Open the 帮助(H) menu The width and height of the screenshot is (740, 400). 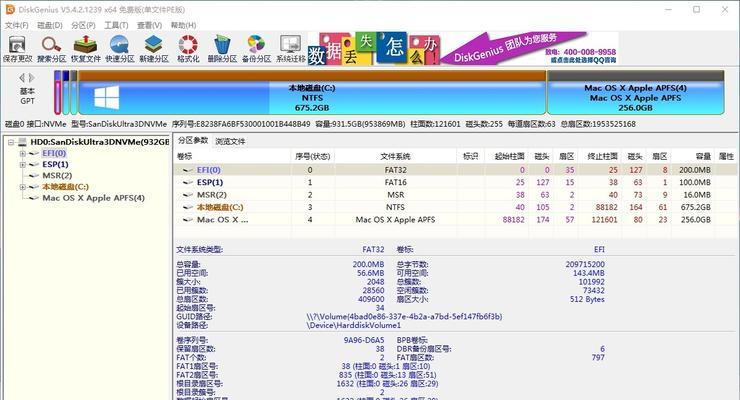[x=183, y=25]
